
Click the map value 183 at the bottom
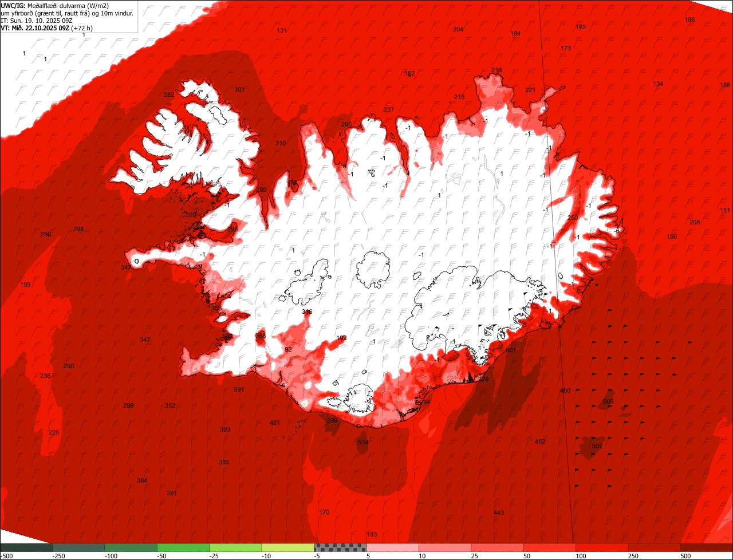pyautogui.click(x=372, y=534)
